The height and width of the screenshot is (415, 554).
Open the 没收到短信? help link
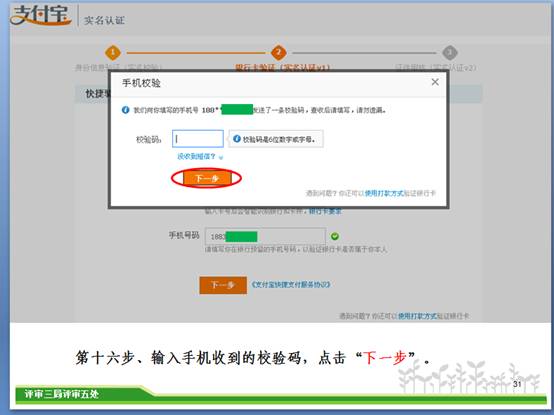(x=196, y=156)
